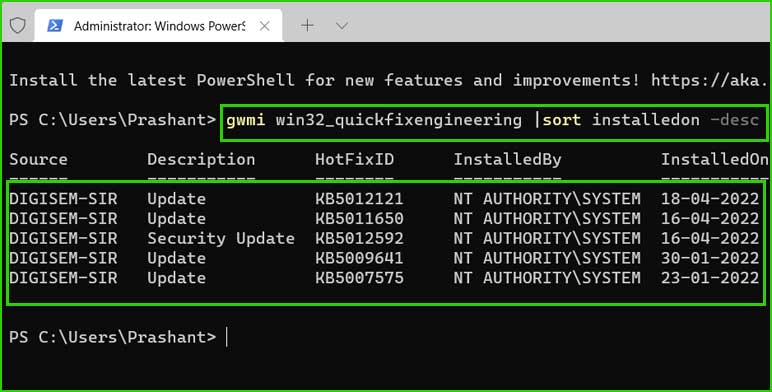Click DIGISEM-SIR in the KB5009641 row

(x=64, y=258)
